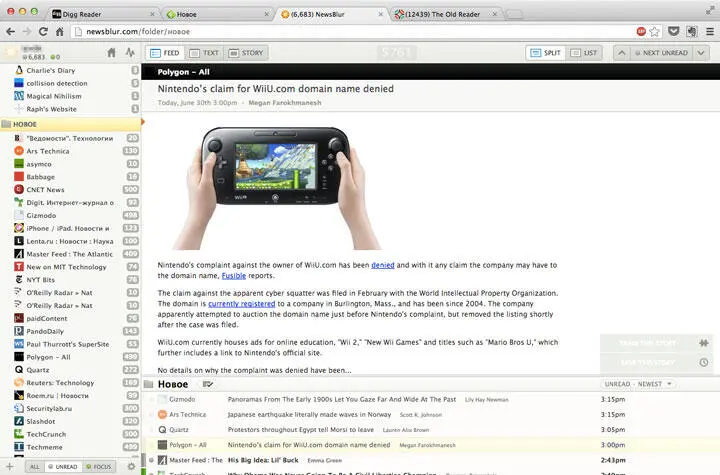The image size is (720, 475).
Task: Switch sidebar filter to Focus
Action: [x=99, y=466]
